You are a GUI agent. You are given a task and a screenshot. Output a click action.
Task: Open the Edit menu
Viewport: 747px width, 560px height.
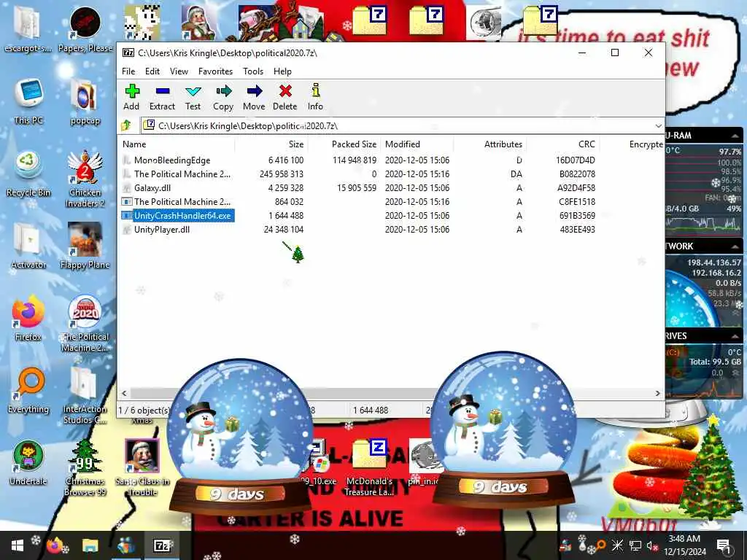click(152, 71)
